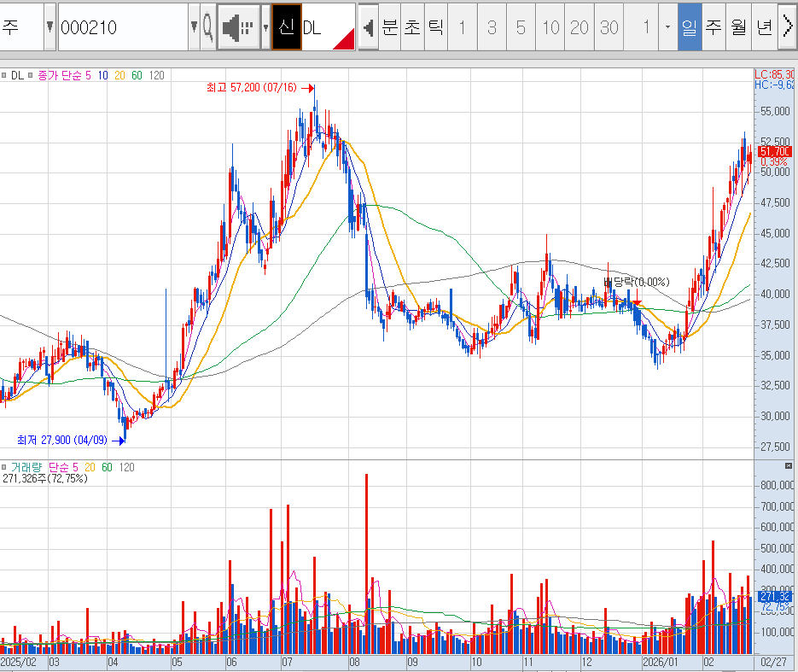798x672 pixels.
Task: Click the small left arrow icon before 분
Action: coord(367,26)
